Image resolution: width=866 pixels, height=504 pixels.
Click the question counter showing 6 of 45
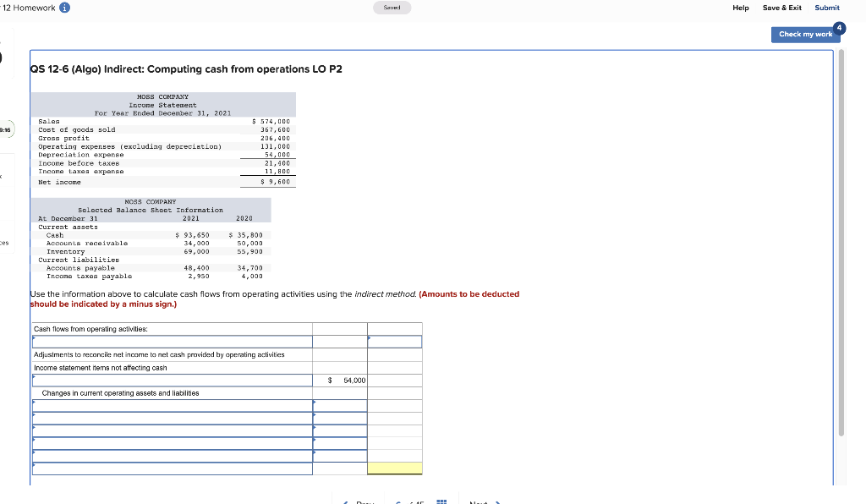408,501
